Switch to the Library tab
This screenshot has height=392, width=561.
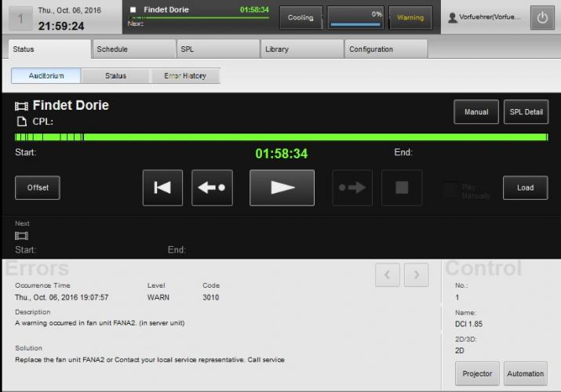301,49
